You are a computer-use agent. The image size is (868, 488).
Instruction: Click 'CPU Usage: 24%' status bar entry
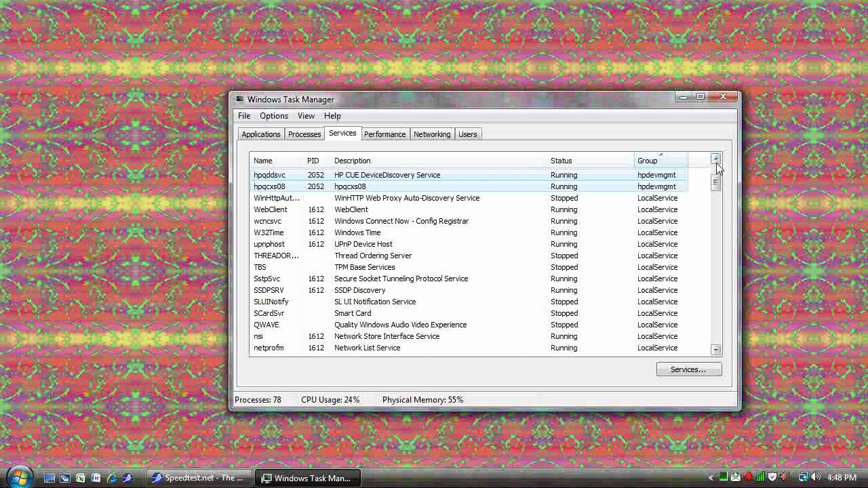[330, 400]
